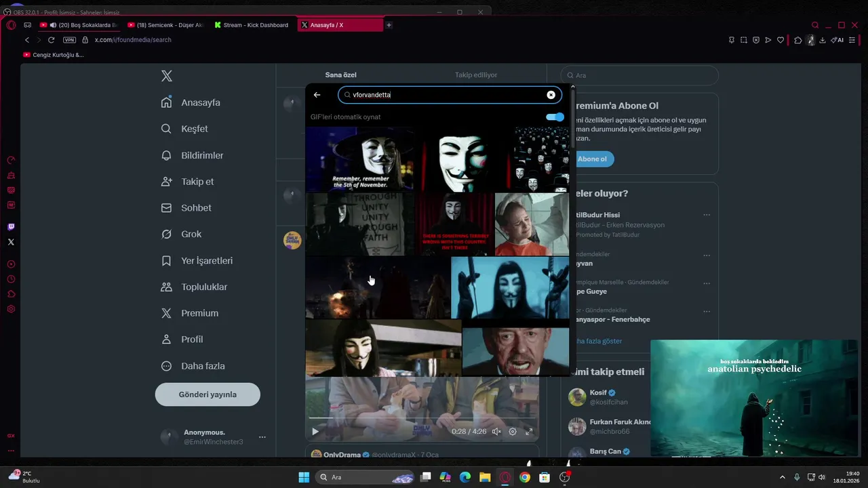Viewport: 868px width, 488px height.
Task: Toggle GIF'leri otomatik oynat switch
Action: pyautogui.click(x=555, y=117)
